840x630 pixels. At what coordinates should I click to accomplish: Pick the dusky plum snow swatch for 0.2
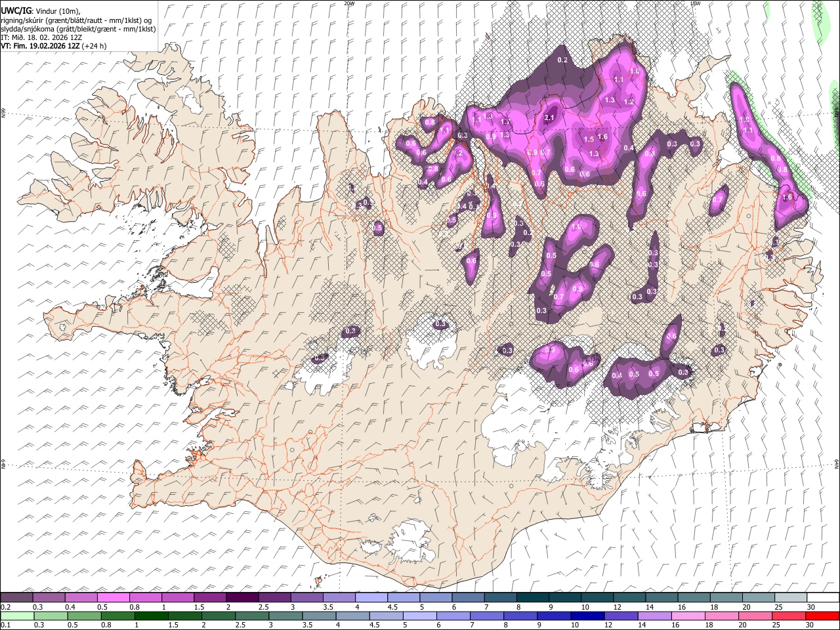(17, 598)
